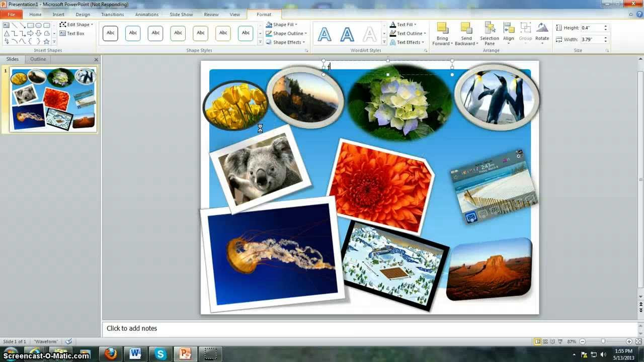Apply the first black-outline Abc shape style
Viewport: 644px width, 362px height.
pos(110,33)
